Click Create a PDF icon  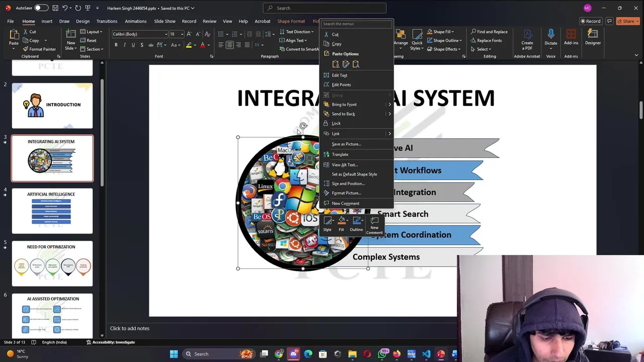click(x=527, y=34)
